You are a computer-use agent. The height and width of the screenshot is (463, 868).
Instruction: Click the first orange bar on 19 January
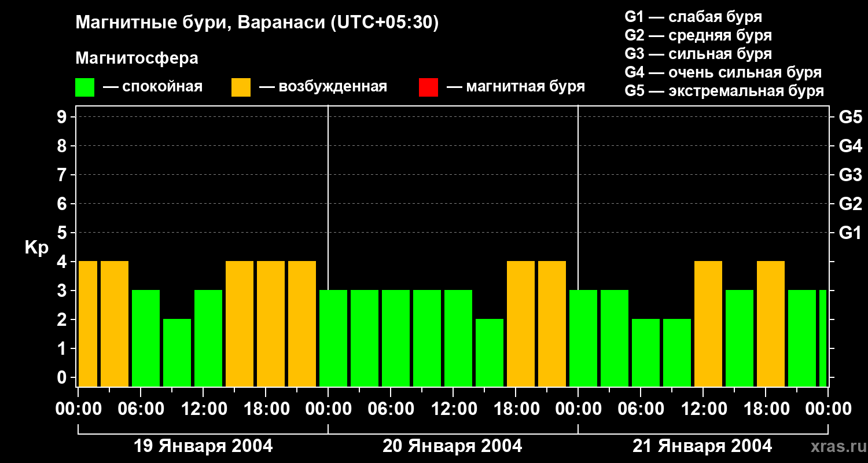tap(88, 324)
